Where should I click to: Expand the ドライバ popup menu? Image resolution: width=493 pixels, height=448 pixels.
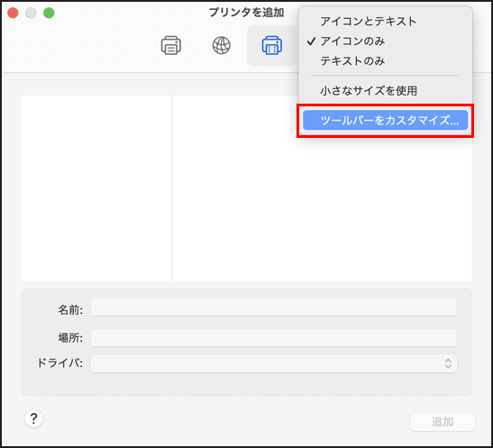[274, 364]
